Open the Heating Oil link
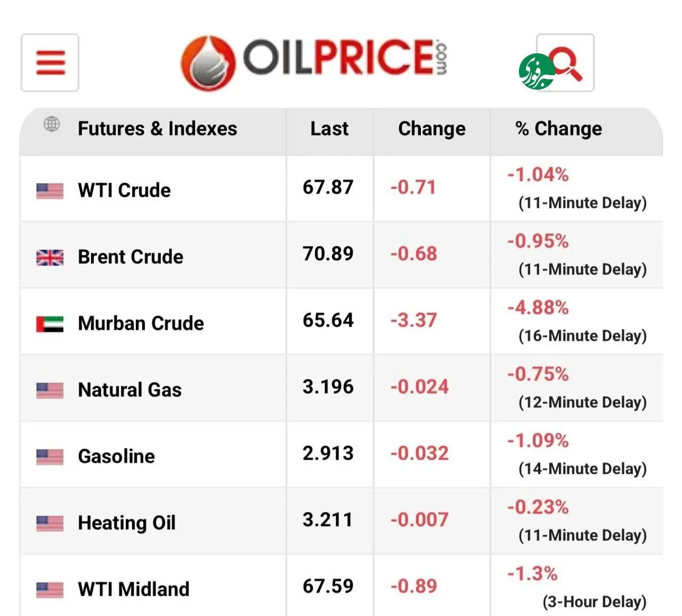 (x=127, y=523)
